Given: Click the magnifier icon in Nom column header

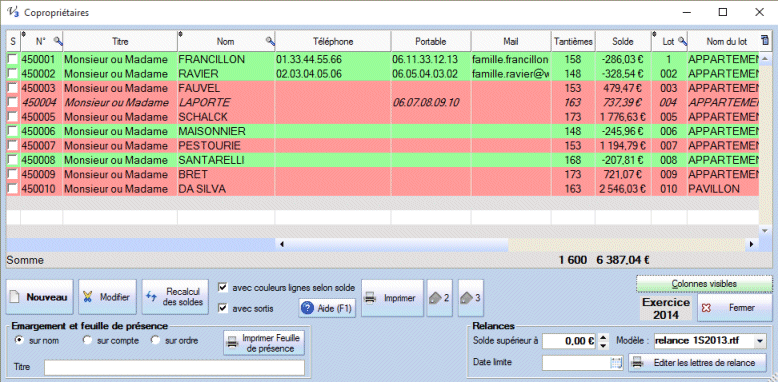Looking at the screenshot, I should click(270, 42).
